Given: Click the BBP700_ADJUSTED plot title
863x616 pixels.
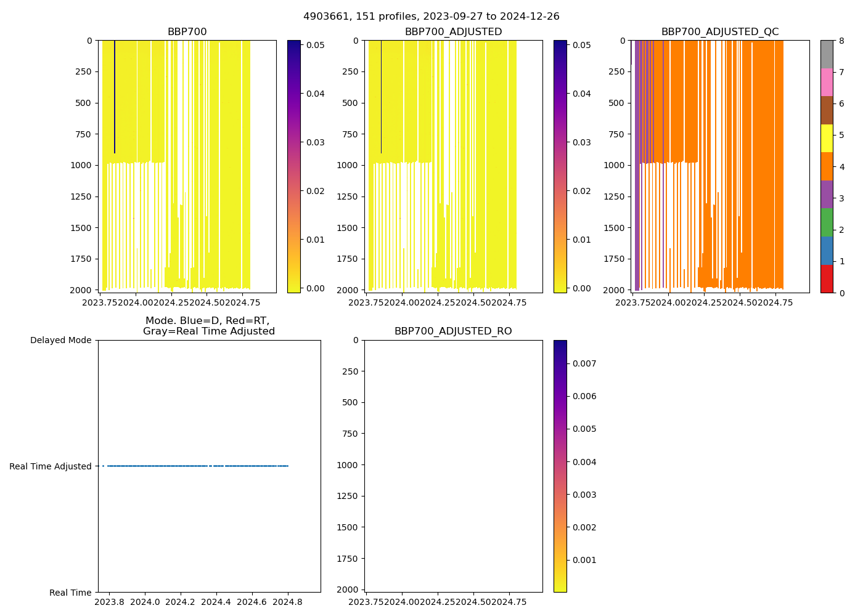Looking at the screenshot, I should click(x=453, y=32).
